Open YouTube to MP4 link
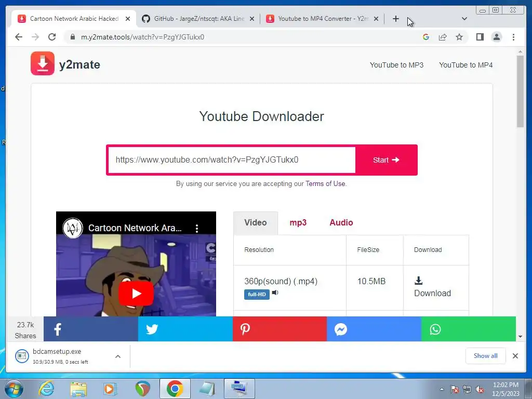 466,65
